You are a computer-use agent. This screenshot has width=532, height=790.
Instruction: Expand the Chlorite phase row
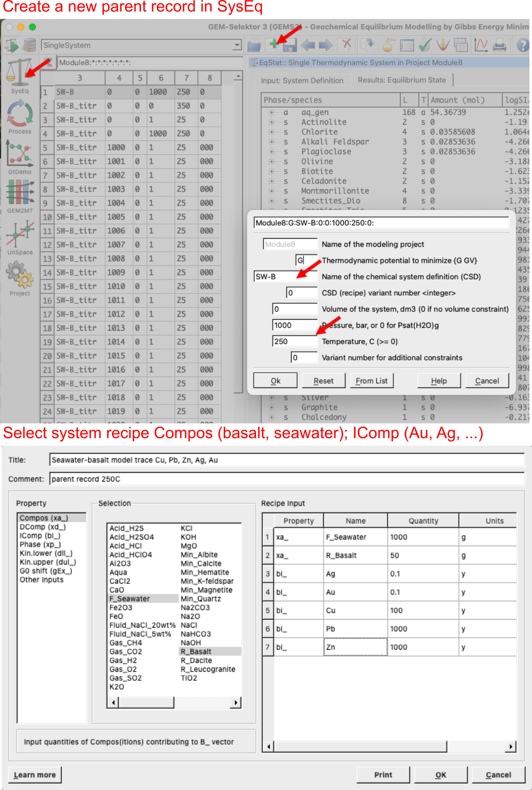pos(271,132)
